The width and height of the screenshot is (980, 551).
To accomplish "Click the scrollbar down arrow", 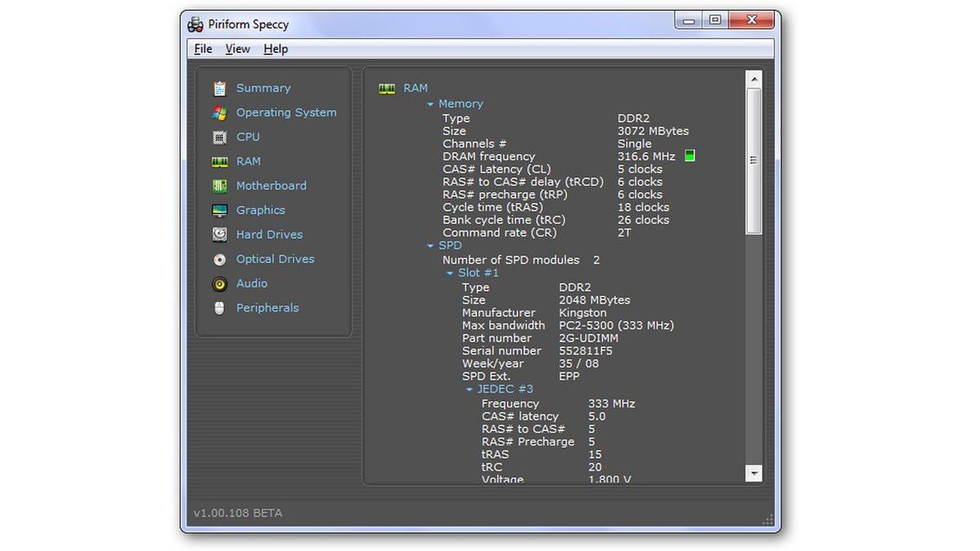I will coord(753,473).
